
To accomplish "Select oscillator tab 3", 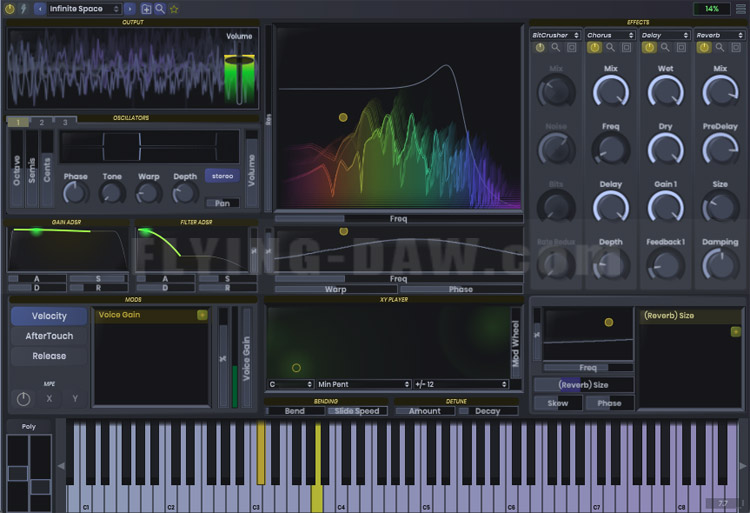I will 65,122.
